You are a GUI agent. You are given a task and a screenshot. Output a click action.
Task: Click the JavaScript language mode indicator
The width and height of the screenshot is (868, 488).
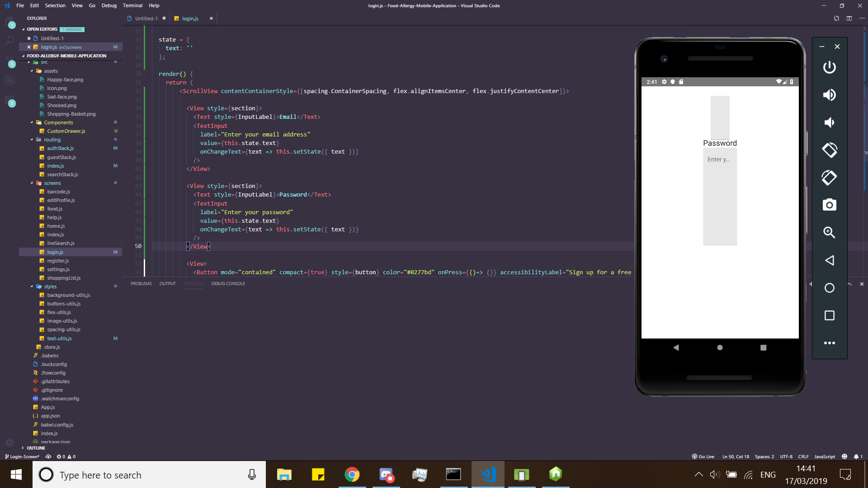click(x=824, y=456)
